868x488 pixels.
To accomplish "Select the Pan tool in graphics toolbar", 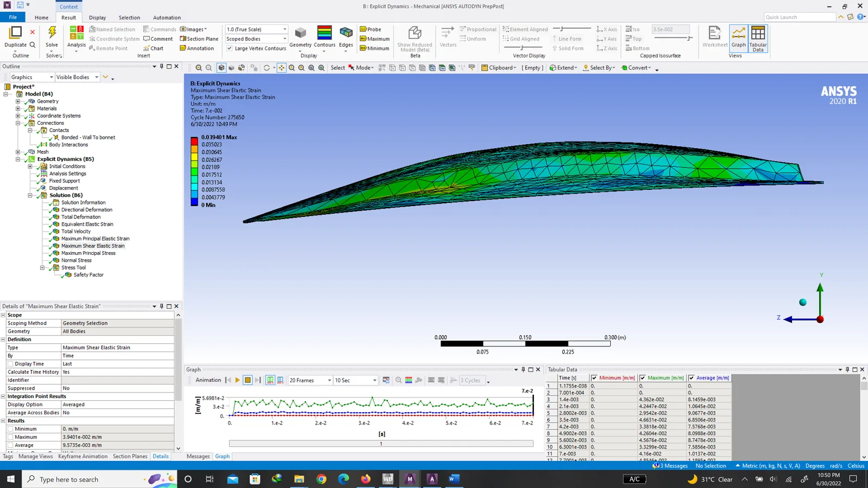I will click(x=282, y=68).
